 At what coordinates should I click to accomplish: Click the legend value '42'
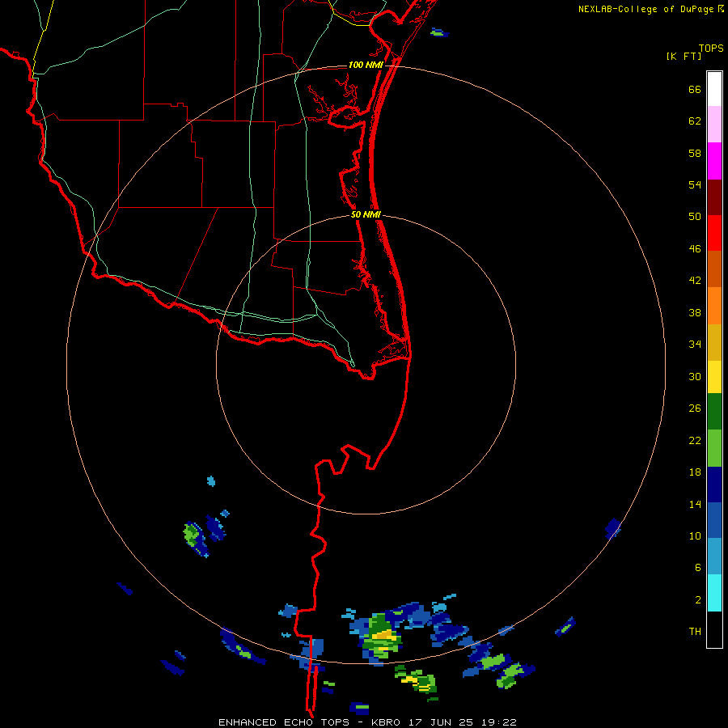click(x=695, y=281)
